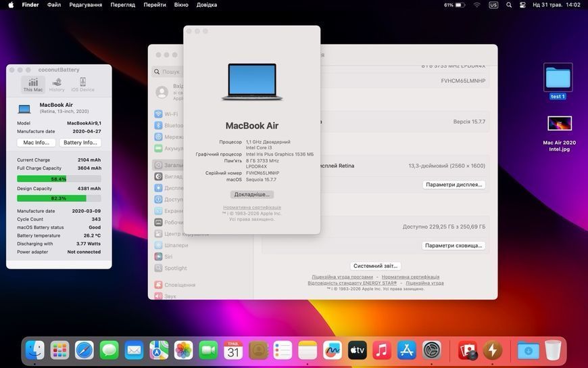588x368 pixels.
Task: Open the Перейти menu
Action: (155, 5)
